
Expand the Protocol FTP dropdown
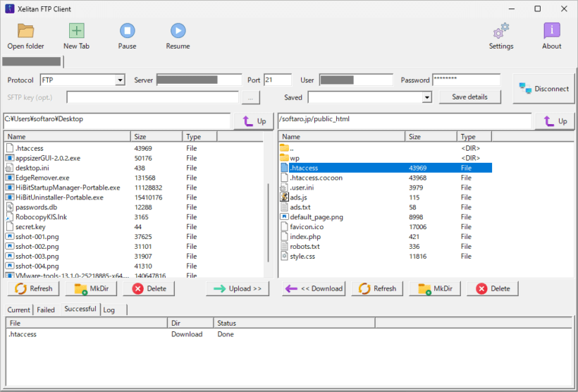(120, 80)
